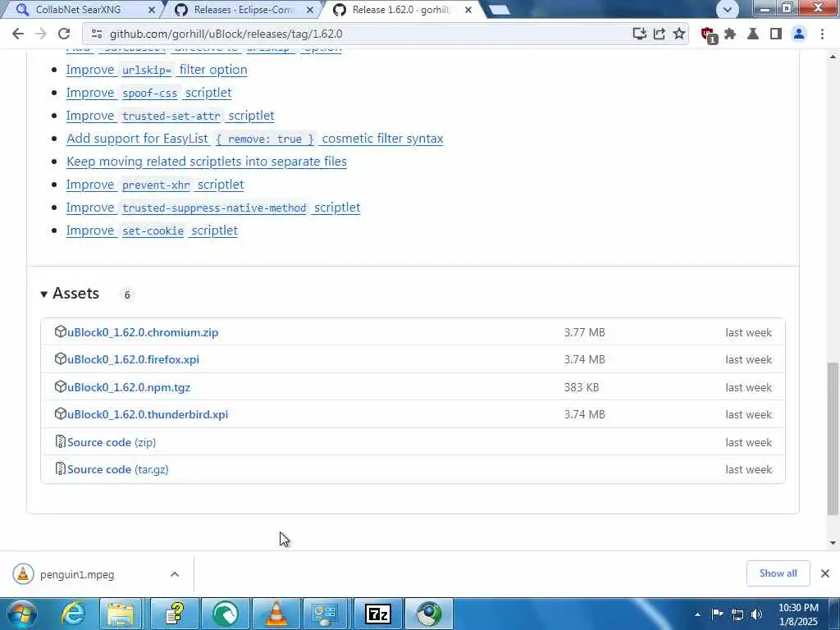The width and height of the screenshot is (840, 630).
Task: Switch to Releases Eclipse tab
Action: 244,10
